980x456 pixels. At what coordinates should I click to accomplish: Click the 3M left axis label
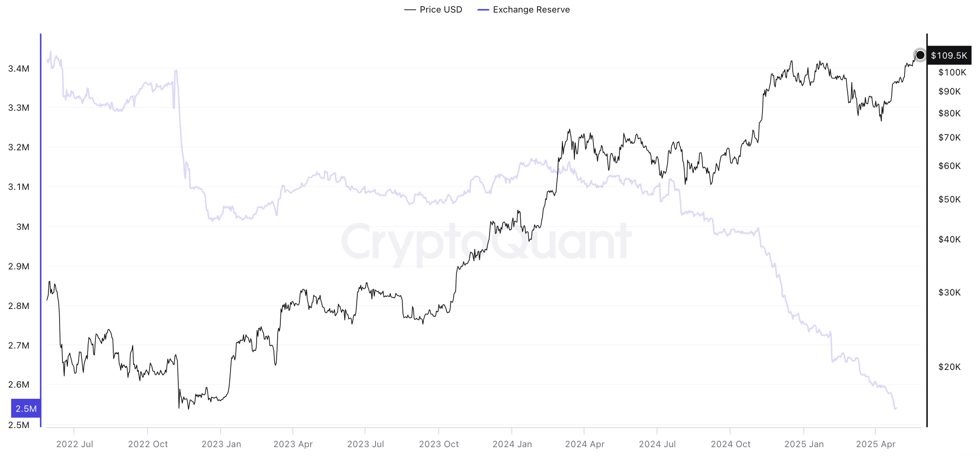pyautogui.click(x=22, y=227)
